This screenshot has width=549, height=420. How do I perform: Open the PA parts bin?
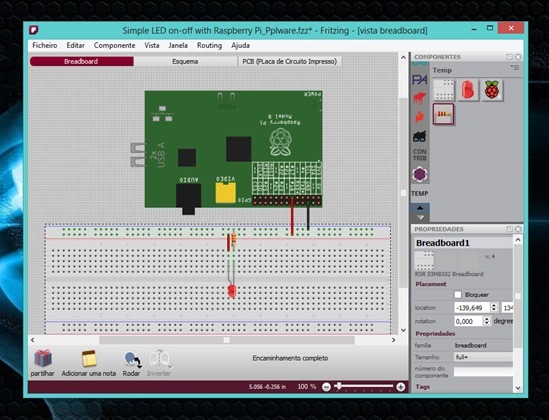419,80
